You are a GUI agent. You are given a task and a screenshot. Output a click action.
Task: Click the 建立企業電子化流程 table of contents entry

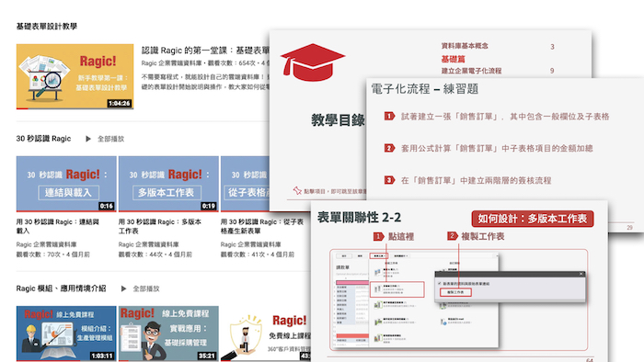471,71
